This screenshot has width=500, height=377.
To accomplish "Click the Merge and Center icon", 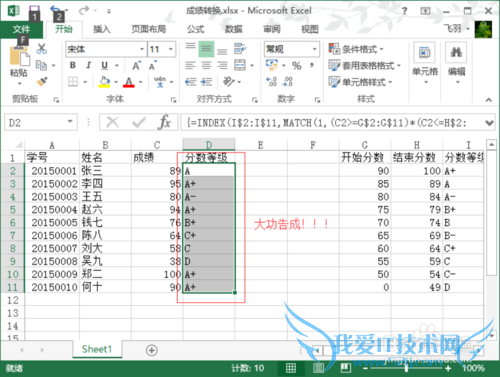I will pos(240,65).
